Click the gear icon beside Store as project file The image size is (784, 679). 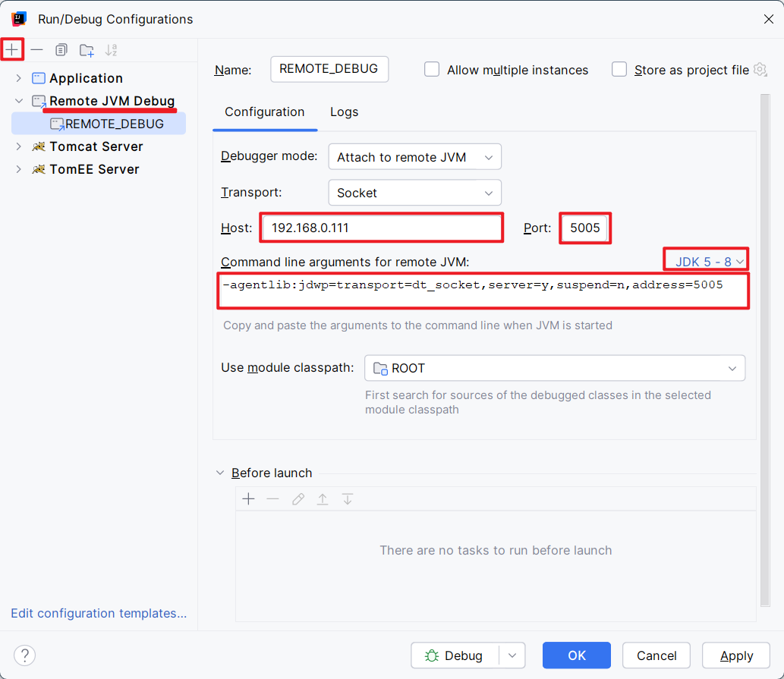tap(760, 70)
